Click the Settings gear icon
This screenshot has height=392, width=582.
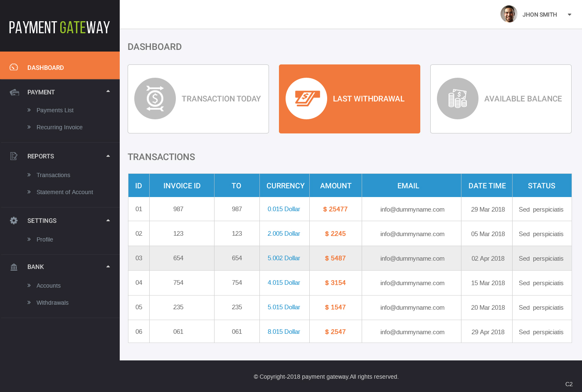point(14,220)
